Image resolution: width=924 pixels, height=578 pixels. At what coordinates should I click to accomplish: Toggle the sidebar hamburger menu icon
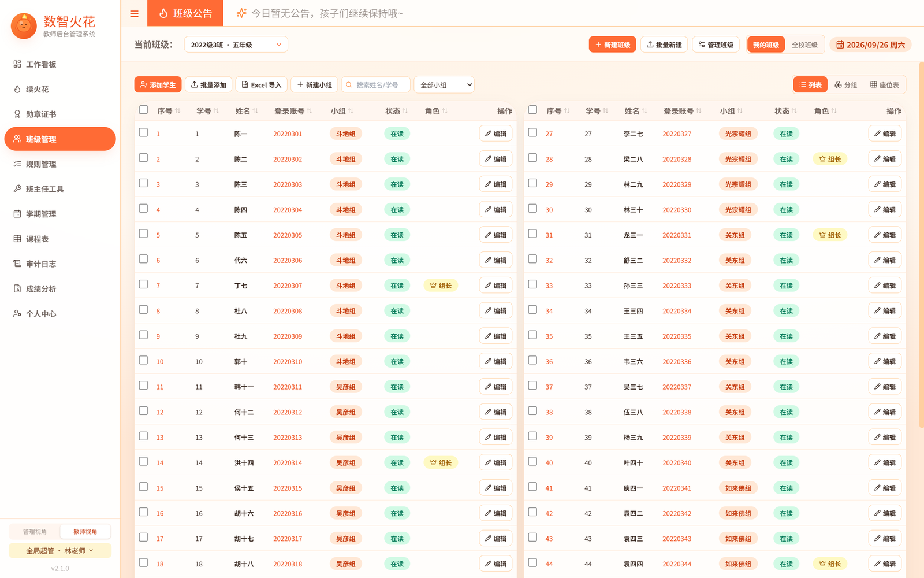[x=134, y=13]
